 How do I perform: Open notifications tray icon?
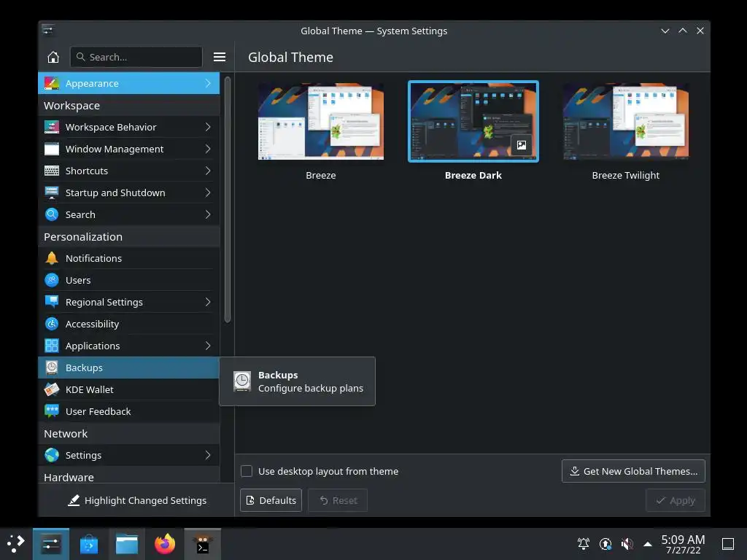coord(584,544)
